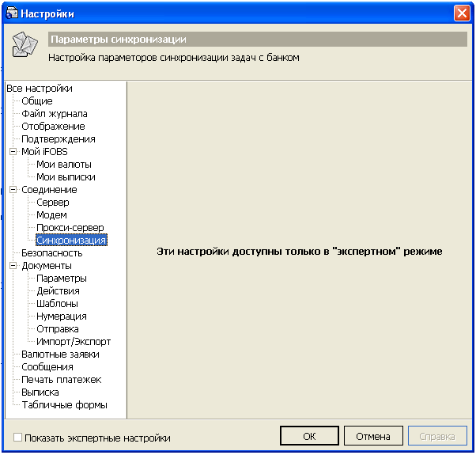Screen dimensions: 476x455
Task: Open Мои валюты settings
Action: click(x=64, y=165)
